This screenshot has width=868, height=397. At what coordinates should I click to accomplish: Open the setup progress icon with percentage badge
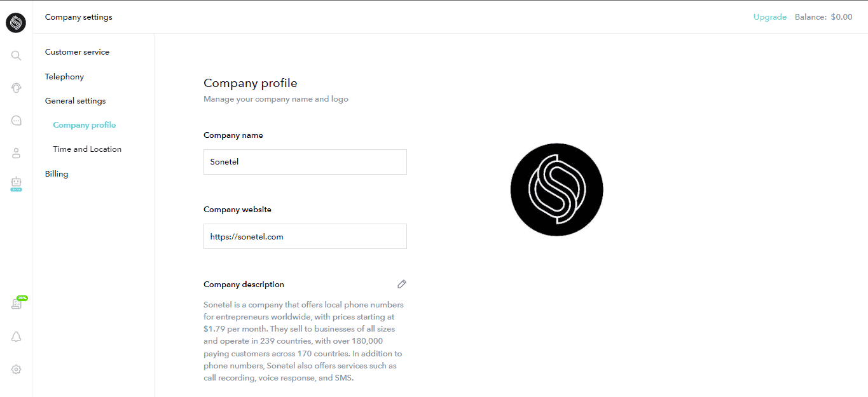[17, 304]
